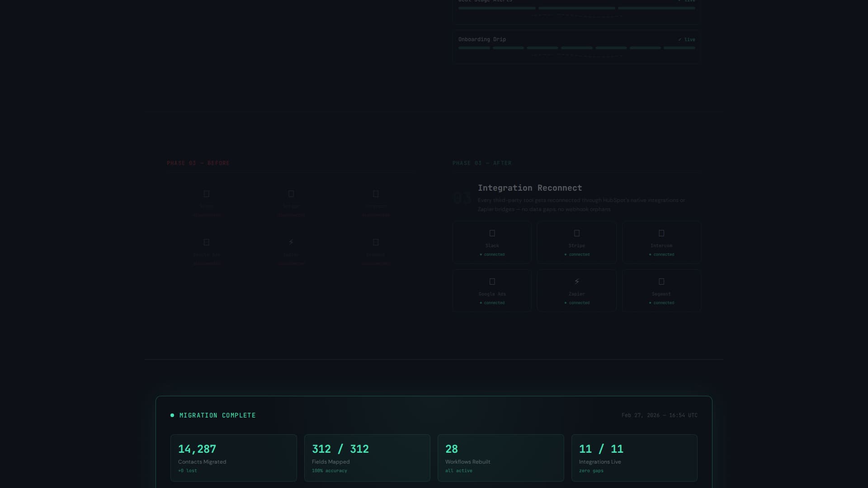868x488 pixels.
Task: Click the 'MIGRATION COMPLETE' header text
Action: pyautogui.click(x=217, y=415)
